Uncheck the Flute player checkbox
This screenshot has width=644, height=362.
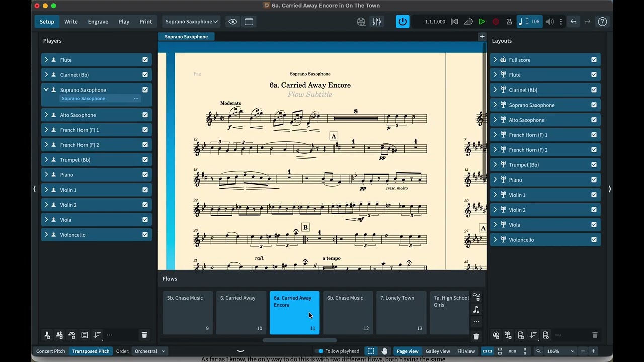[145, 60]
